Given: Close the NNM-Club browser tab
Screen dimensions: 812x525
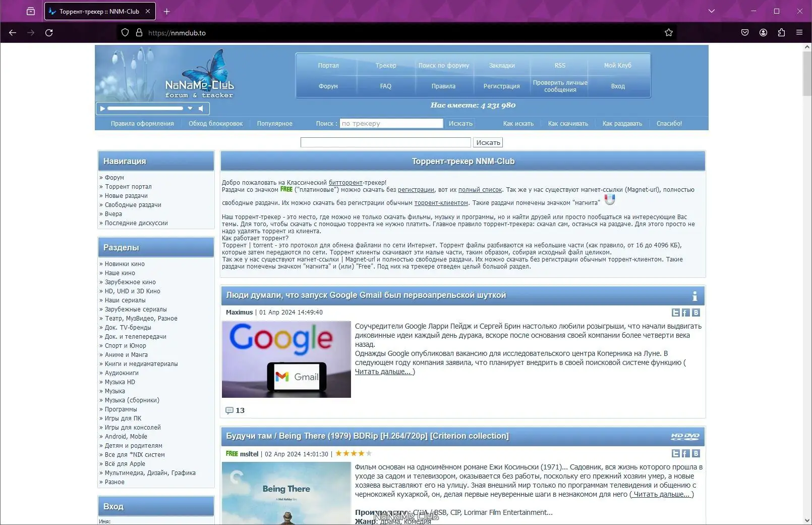Looking at the screenshot, I should [x=148, y=11].
